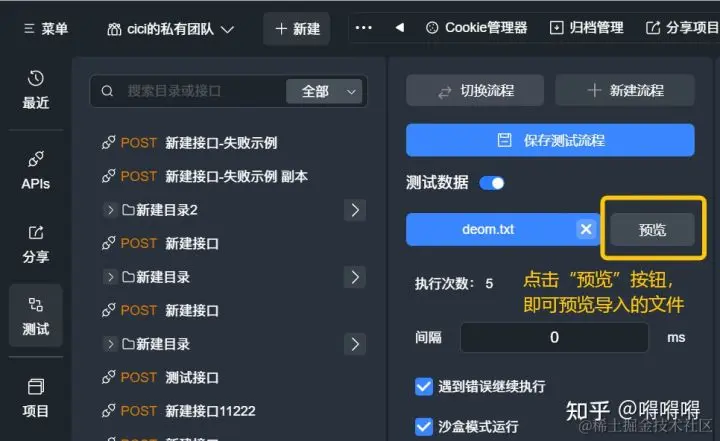Open the 最近 (recent) history icon
Screen dimensions: 720x441
(x=36, y=90)
